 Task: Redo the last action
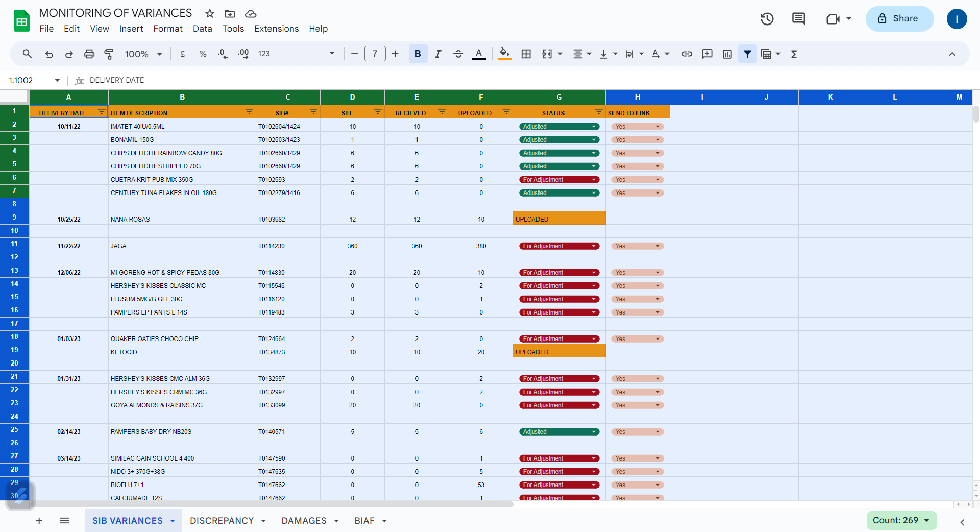pyautogui.click(x=69, y=54)
